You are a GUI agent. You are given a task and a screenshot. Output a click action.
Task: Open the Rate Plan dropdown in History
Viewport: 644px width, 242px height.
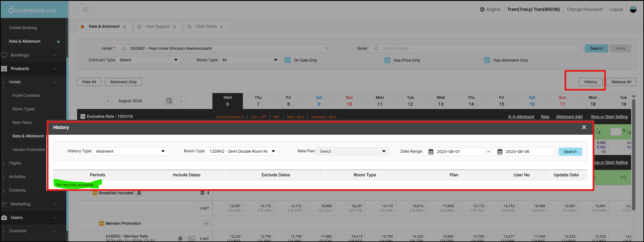352,151
